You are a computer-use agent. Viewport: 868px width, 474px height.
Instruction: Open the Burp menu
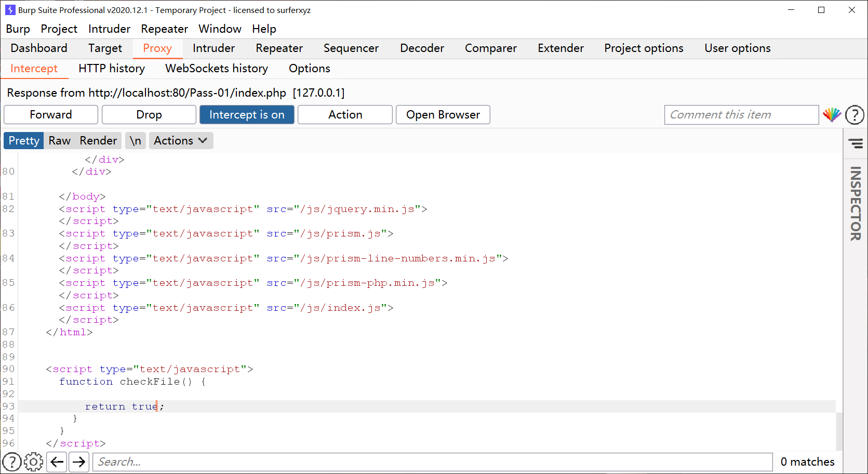click(18, 29)
